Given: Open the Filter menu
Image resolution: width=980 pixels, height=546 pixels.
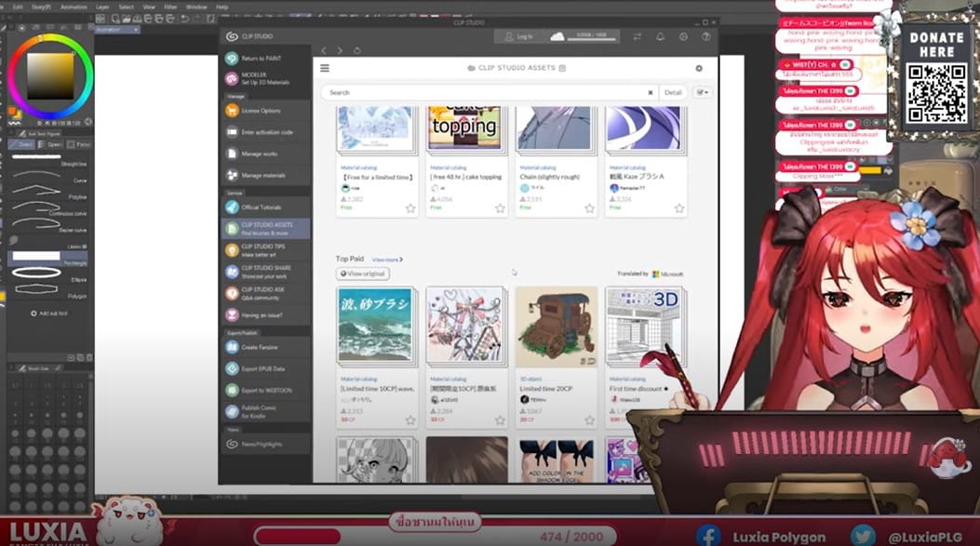Looking at the screenshot, I should (170, 7).
